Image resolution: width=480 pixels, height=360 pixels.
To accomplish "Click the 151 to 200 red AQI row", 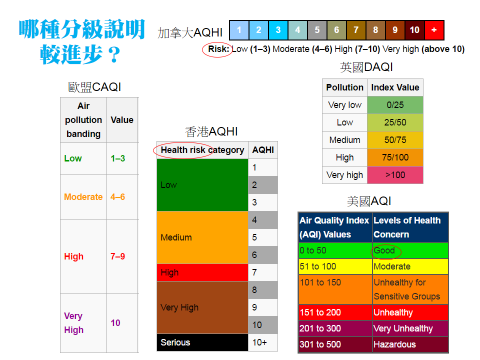I will [373, 313].
